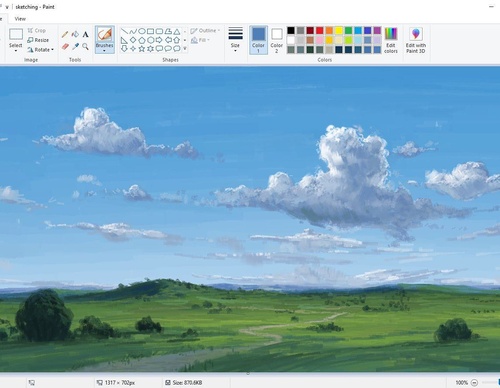Choose the Magnifier tool
Viewport: 500px width, 388px height.
86,46
